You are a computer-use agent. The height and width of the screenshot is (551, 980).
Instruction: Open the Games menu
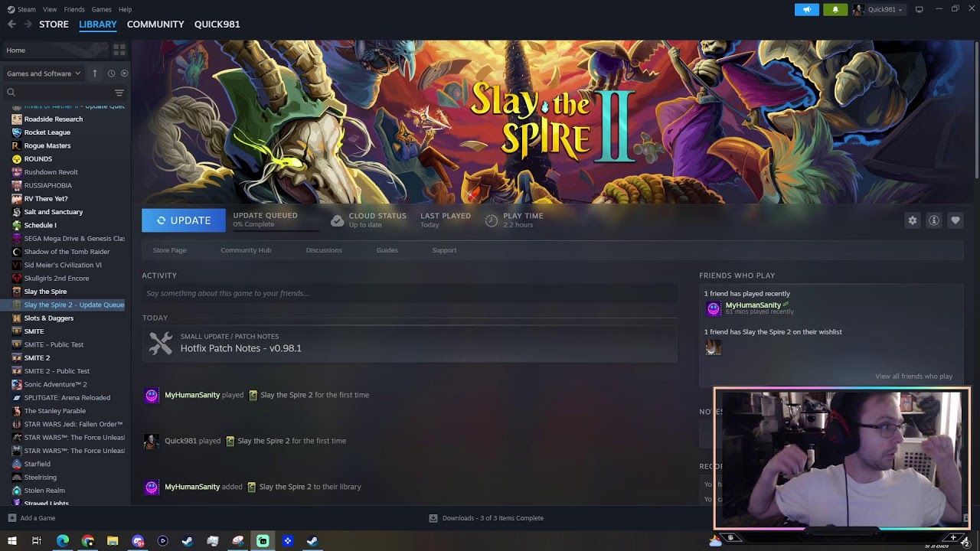[x=101, y=9]
